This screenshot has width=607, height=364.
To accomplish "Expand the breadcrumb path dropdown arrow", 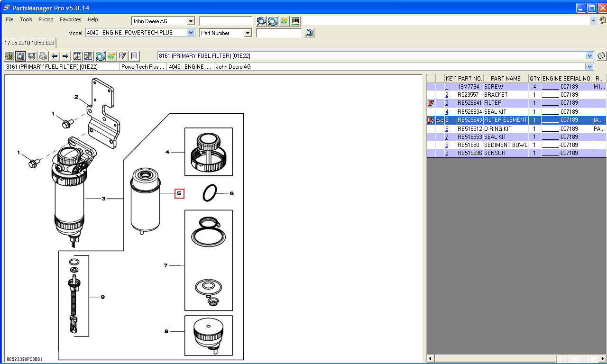I will [x=590, y=67].
